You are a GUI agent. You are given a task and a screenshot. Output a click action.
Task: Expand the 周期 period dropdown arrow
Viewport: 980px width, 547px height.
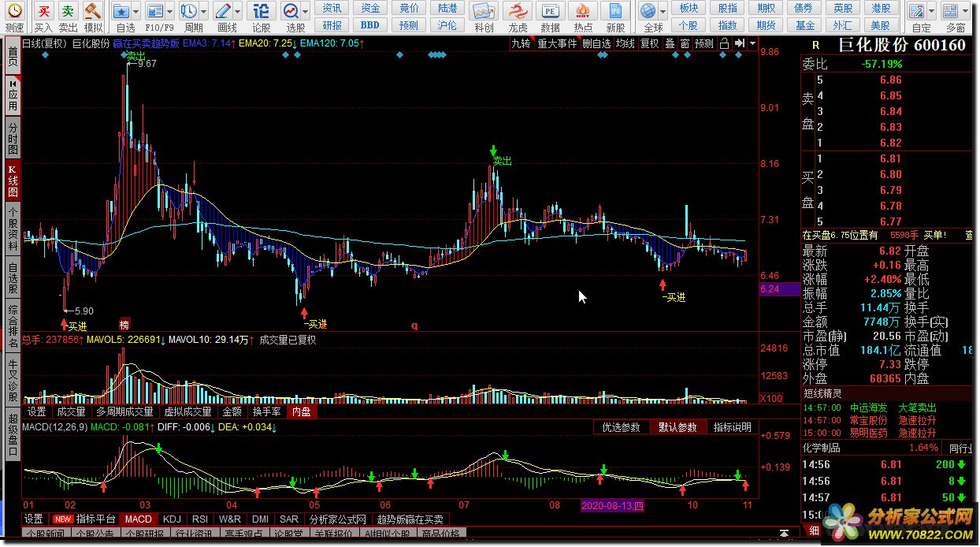[203, 12]
